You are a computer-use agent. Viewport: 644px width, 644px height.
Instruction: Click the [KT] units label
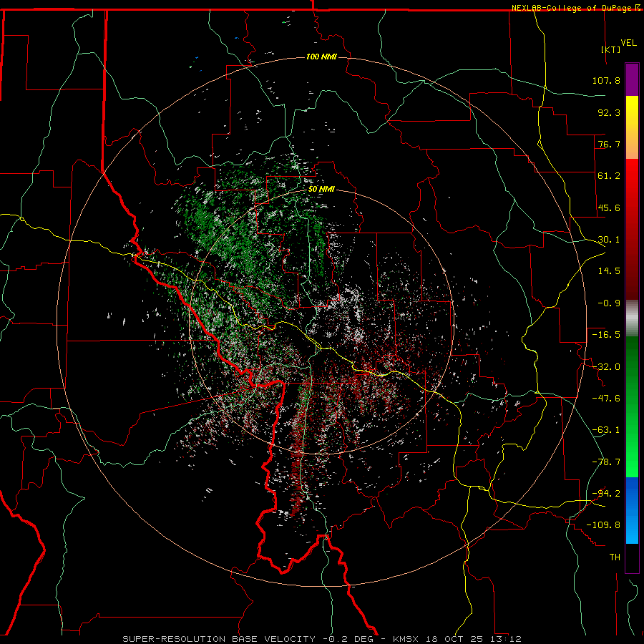point(611,49)
